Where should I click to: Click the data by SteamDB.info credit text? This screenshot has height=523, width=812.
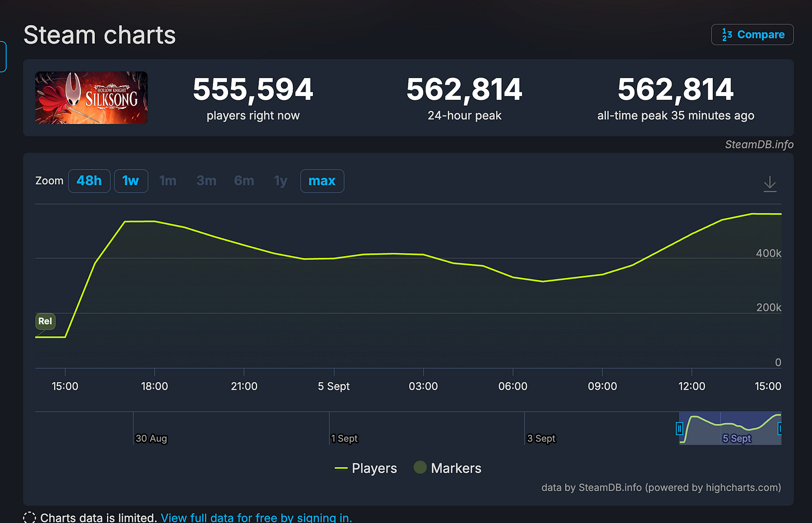(x=661, y=487)
